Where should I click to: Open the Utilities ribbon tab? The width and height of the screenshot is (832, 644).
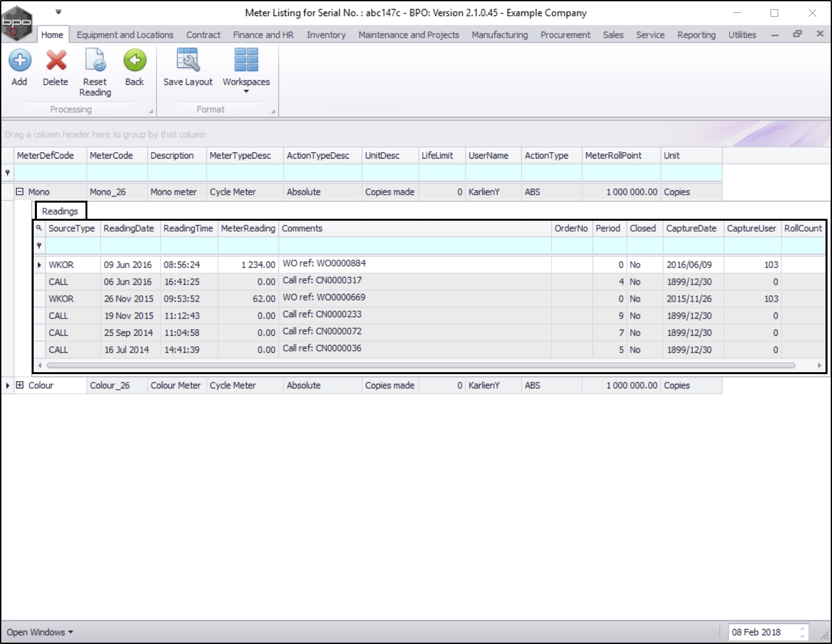[x=742, y=35]
